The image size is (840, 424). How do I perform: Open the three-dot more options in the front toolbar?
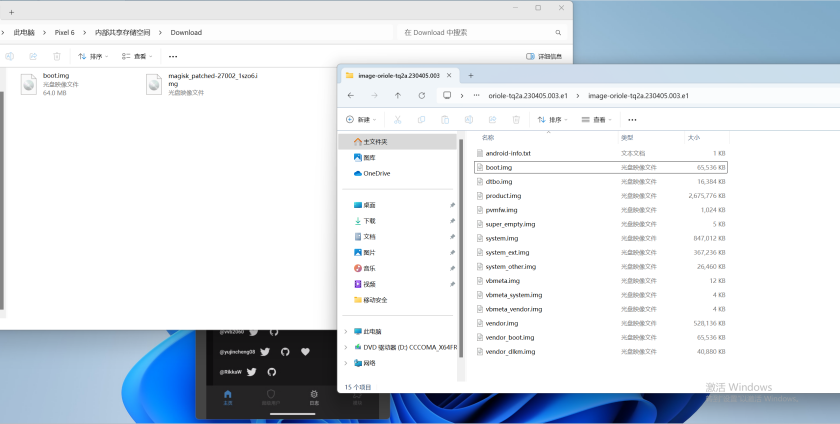coord(631,120)
